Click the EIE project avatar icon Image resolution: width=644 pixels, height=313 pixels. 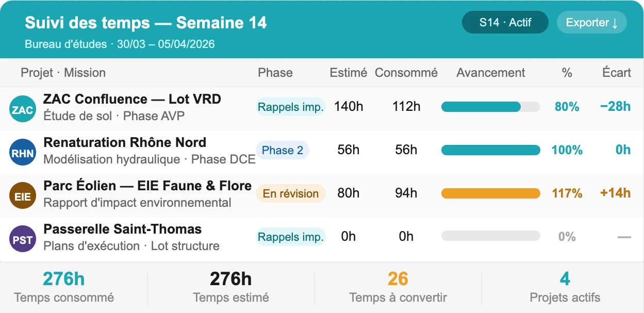[x=23, y=196]
